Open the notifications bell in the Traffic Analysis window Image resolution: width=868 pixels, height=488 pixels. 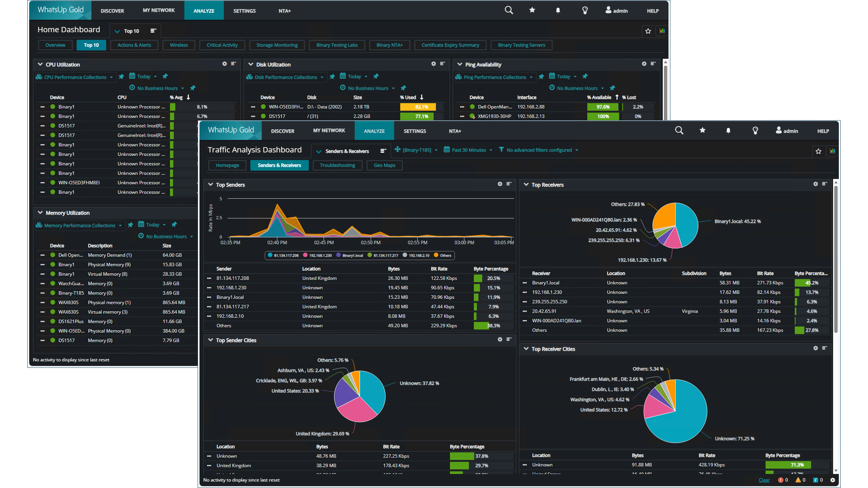point(728,131)
